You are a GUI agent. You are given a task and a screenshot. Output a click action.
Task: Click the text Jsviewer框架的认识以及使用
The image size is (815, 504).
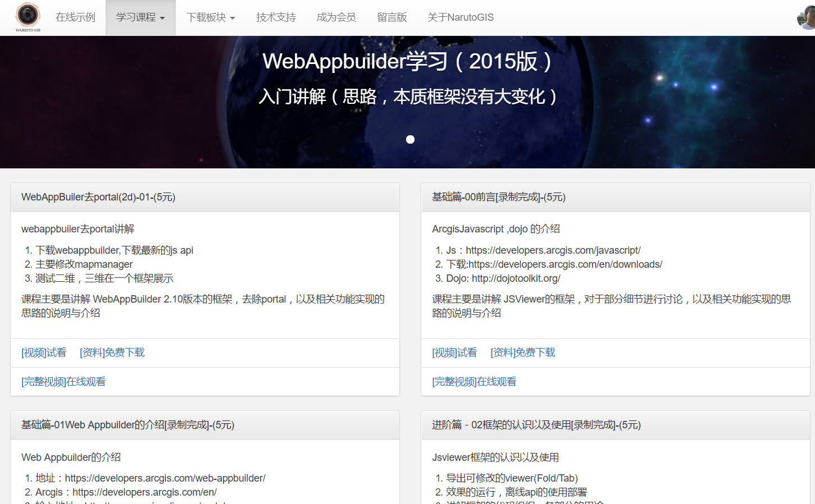click(495, 457)
